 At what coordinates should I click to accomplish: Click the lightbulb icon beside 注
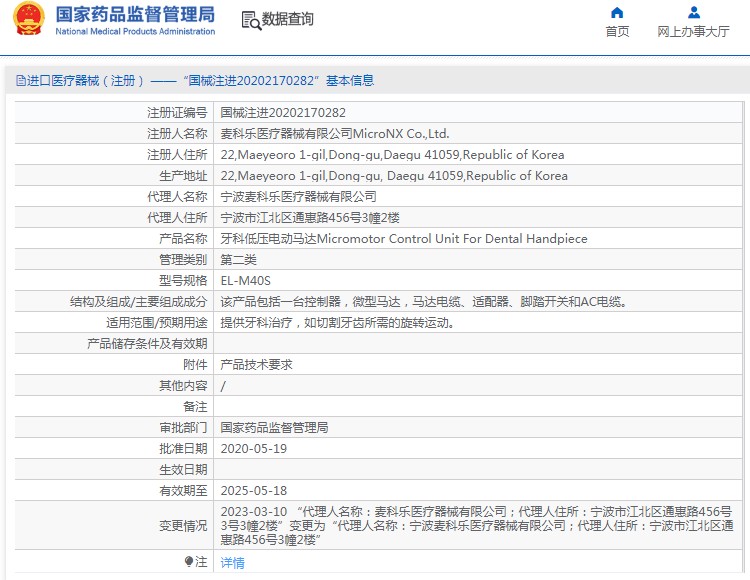189,561
